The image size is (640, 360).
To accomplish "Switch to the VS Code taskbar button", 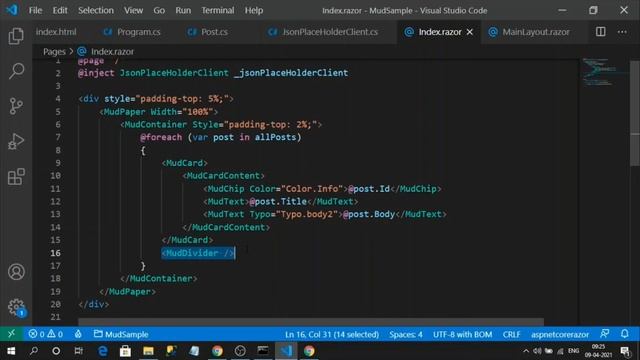I will coord(286,351).
